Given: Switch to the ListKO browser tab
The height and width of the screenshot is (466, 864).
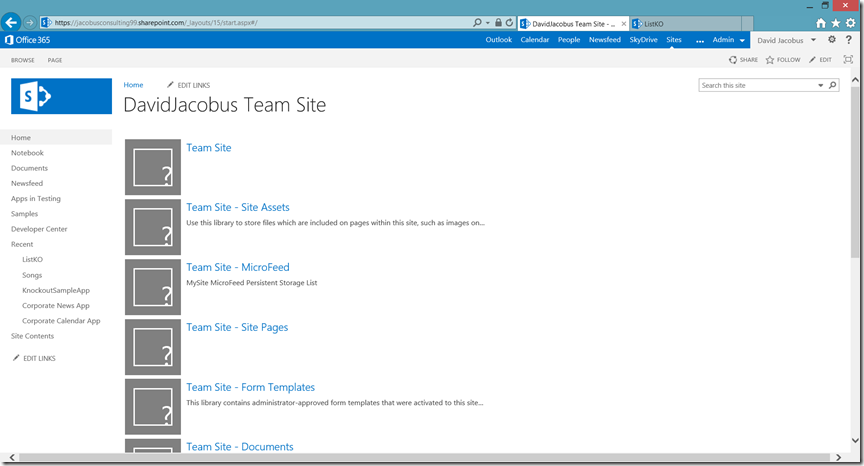Looking at the screenshot, I should point(685,24).
